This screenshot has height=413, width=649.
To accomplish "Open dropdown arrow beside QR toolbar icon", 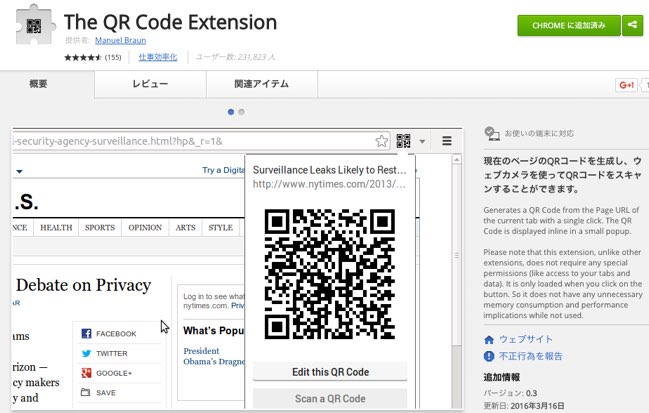I will 422,142.
